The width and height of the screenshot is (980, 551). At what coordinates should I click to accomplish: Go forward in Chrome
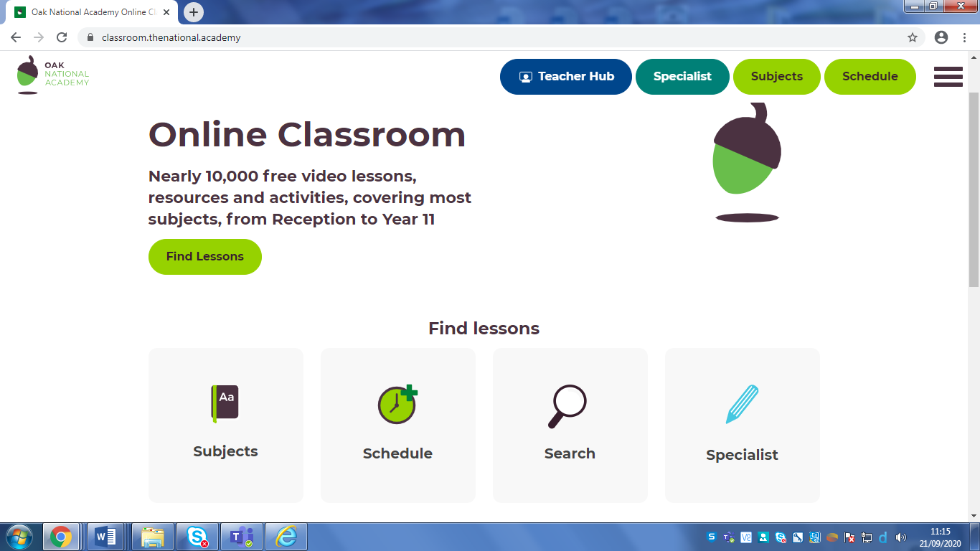[39, 37]
